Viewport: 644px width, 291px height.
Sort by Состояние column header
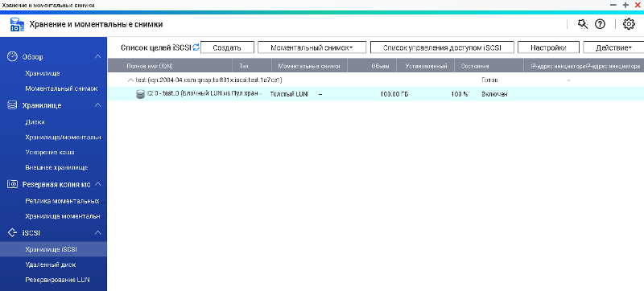pos(489,66)
